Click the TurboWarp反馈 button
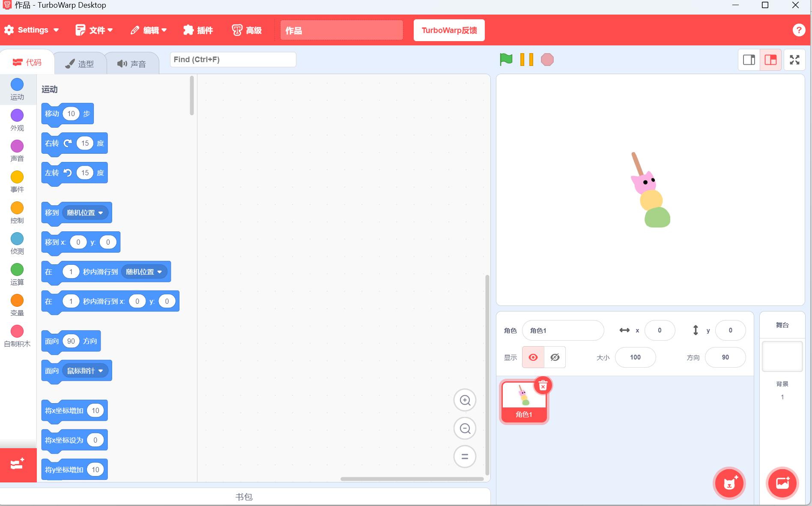 pyautogui.click(x=449, y=30)
